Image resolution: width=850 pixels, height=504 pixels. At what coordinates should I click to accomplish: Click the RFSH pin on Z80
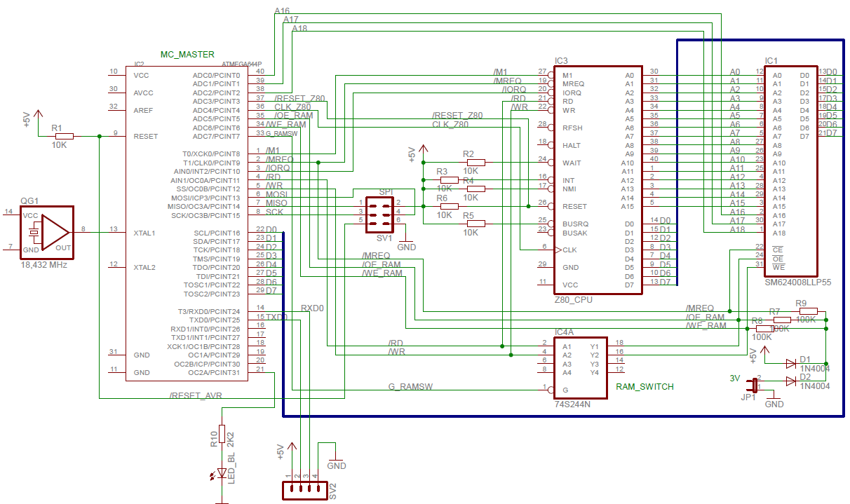[571, 128]
